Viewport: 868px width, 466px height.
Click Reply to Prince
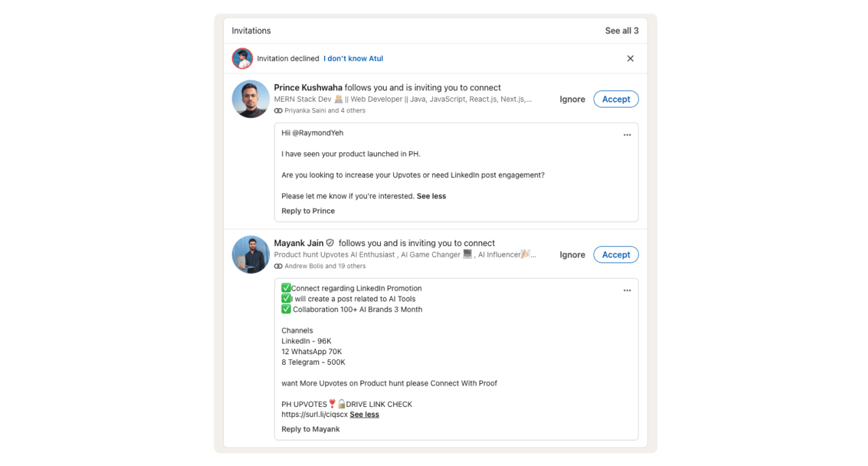308,211
